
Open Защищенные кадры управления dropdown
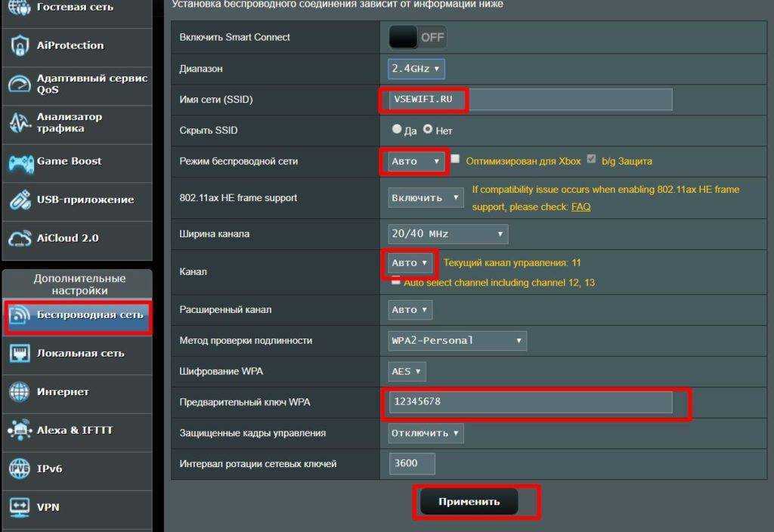(426, 433)
